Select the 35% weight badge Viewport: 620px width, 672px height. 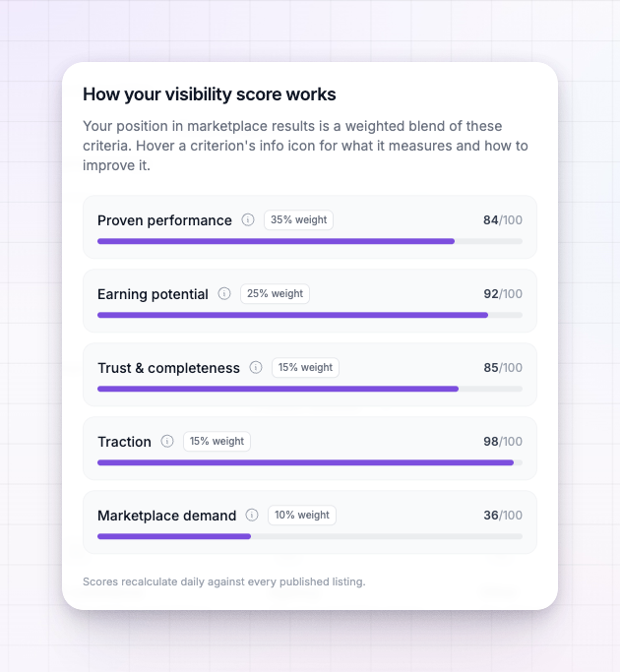(298, 219)
